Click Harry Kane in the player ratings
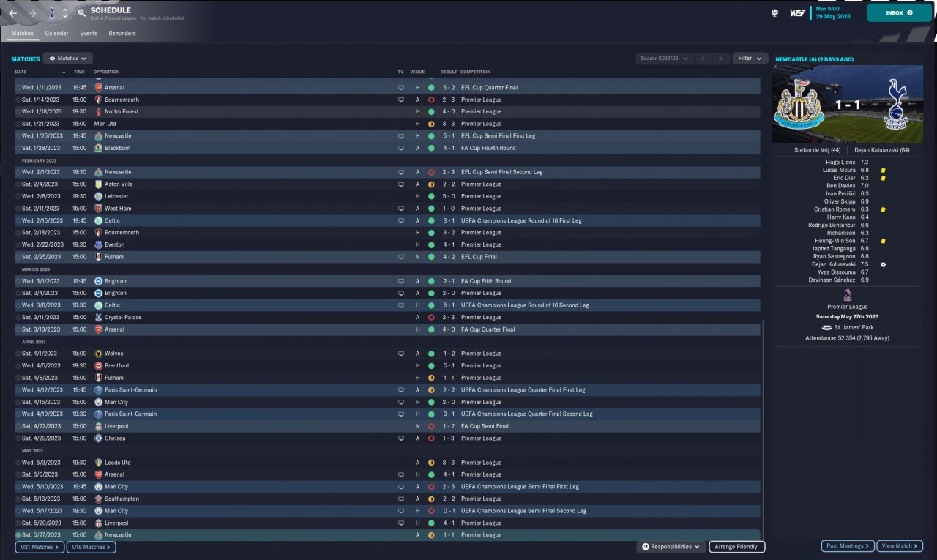937x560 pixels. click(841, 217)
